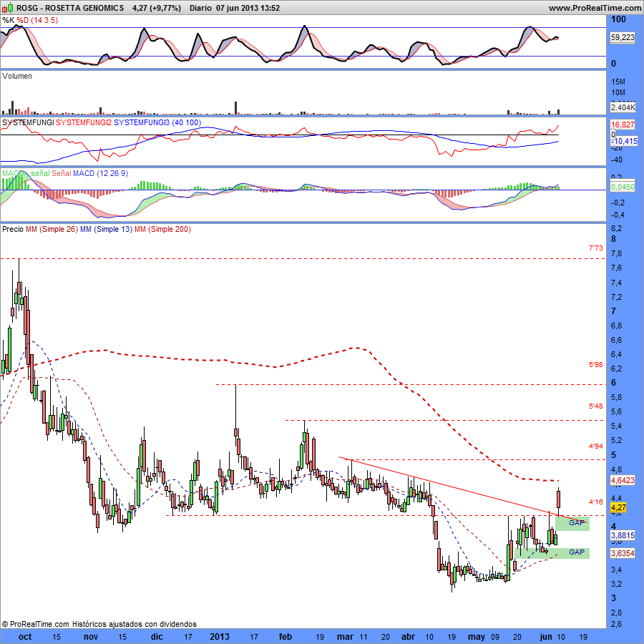Click the oct month on date axis
The height and width of the screenshot is (644, 644).
(x=25, y=637)
